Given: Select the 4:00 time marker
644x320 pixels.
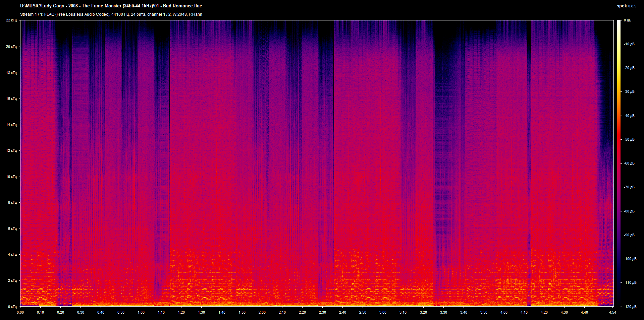Looking at the screenshot, I should (x=504, y=312).
